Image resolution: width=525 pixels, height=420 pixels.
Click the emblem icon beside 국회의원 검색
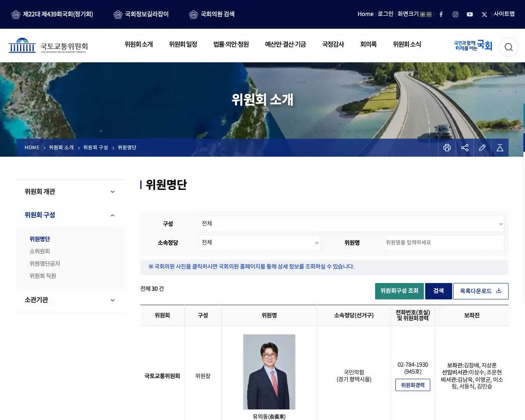point(194,14)
